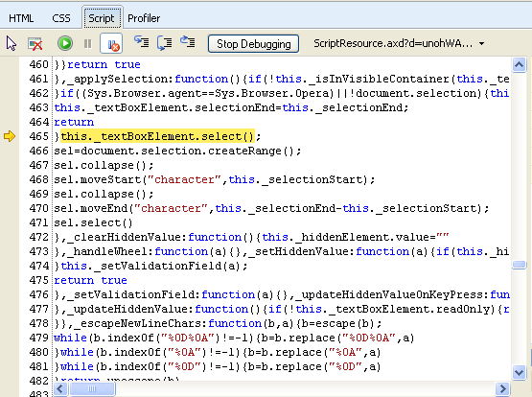Viewport: 532px width, 397px height.
Task: Click horizontal scrollbar left arrow
Action: click(x=60, y=388)
